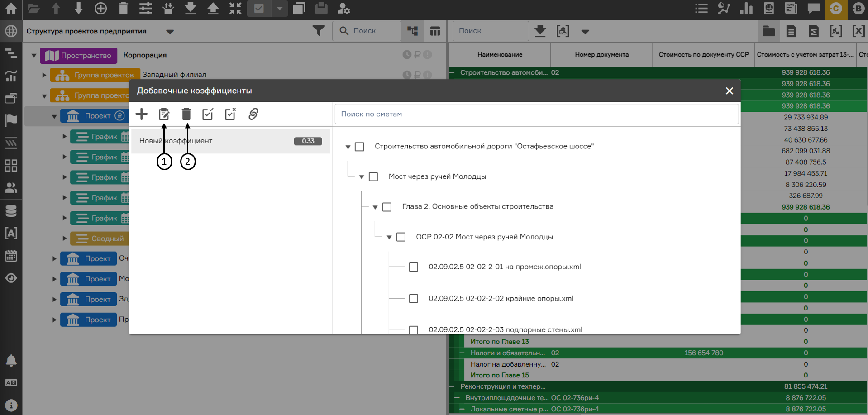Expand the Сводный schedule node
This screenshot has height=415, width=868.
[x=65, y=238]
